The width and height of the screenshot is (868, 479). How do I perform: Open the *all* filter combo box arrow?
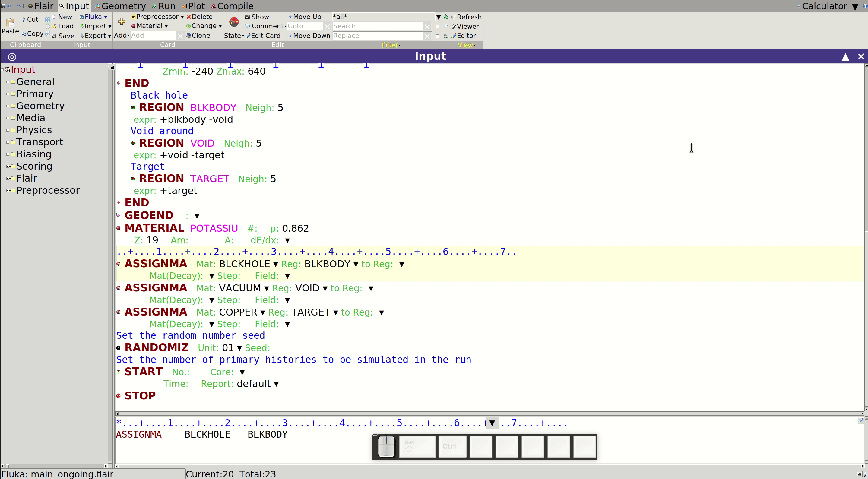[438, 17]
